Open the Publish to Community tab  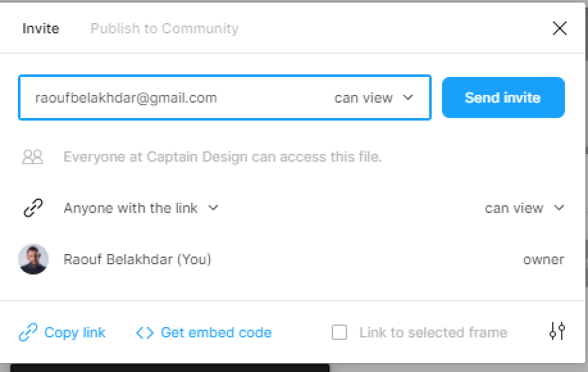(164, 28)
